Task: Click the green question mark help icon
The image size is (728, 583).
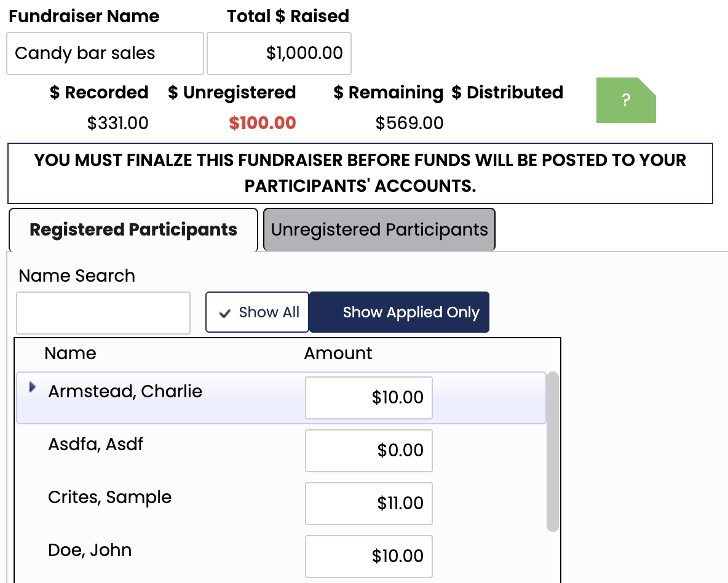Action: pos(626,100)
